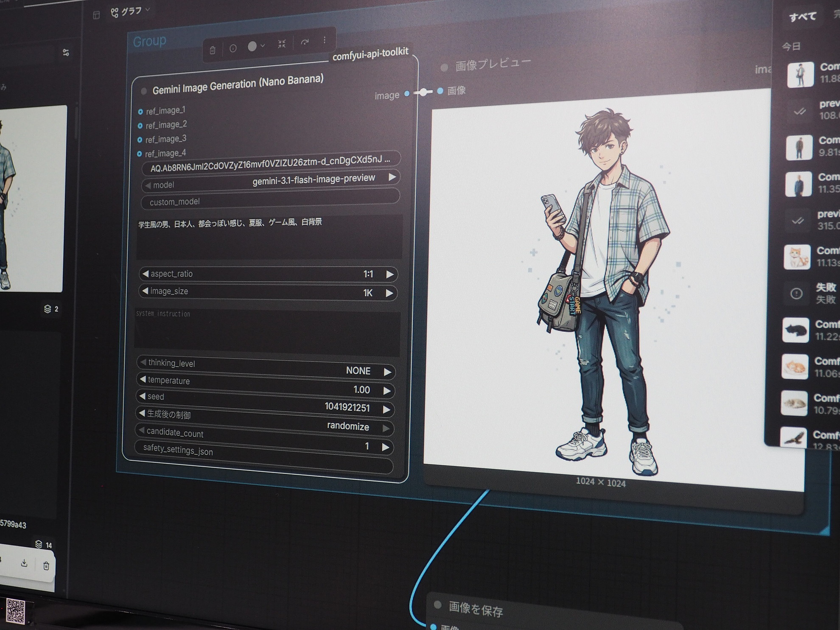The width and height of the screenshot is (840, 630).
Task: Click the 画像 input socket on the preview node
Action: 440,91
